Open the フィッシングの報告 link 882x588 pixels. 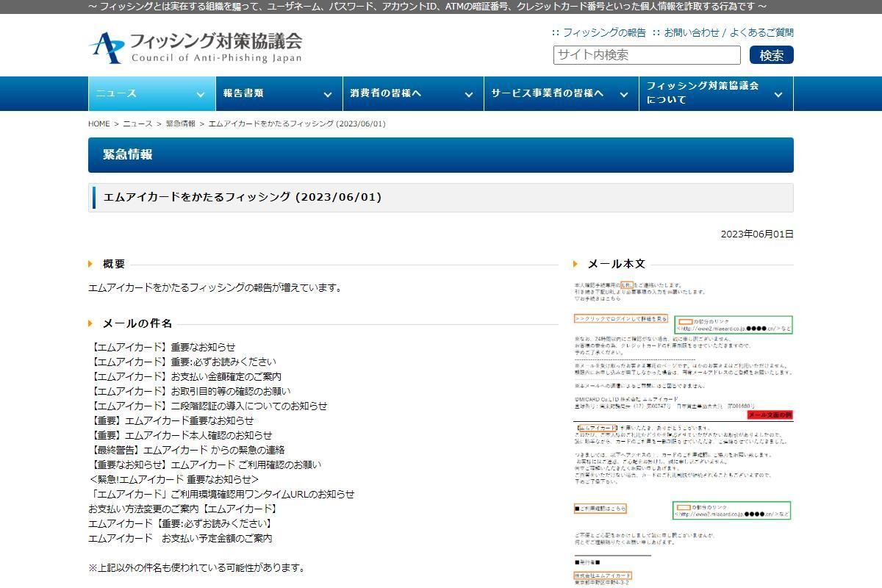pyautogui.click(x=604, y=32)
